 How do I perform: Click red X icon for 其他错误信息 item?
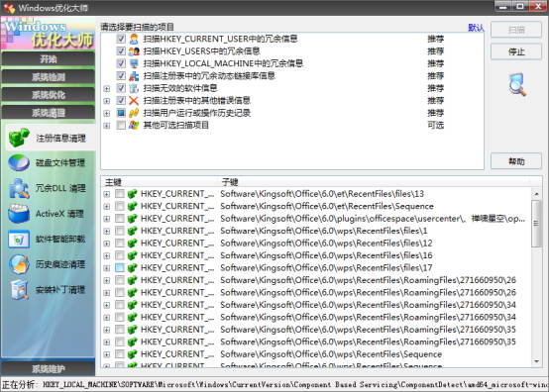[x=134, y=101]
